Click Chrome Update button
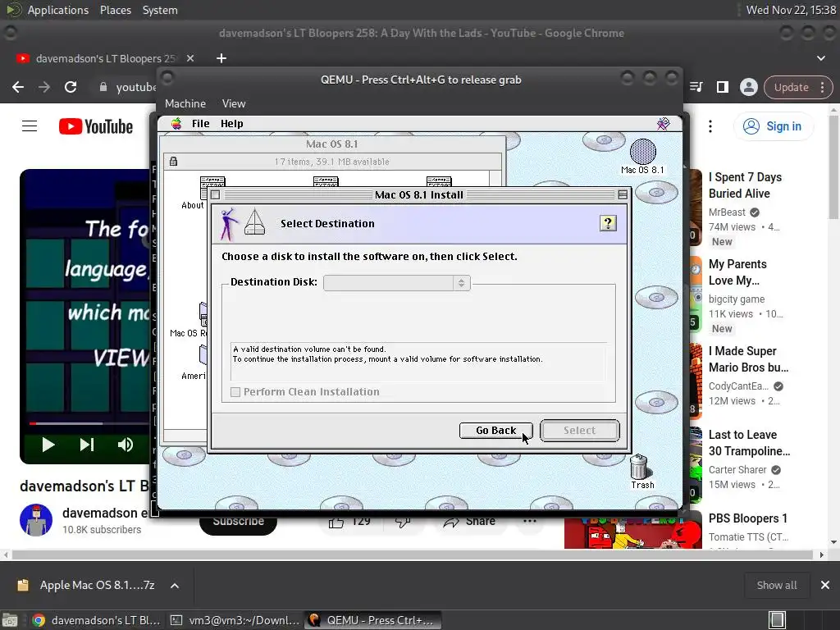840x630 pixels. pyautogui.click(x=798, y=87)
